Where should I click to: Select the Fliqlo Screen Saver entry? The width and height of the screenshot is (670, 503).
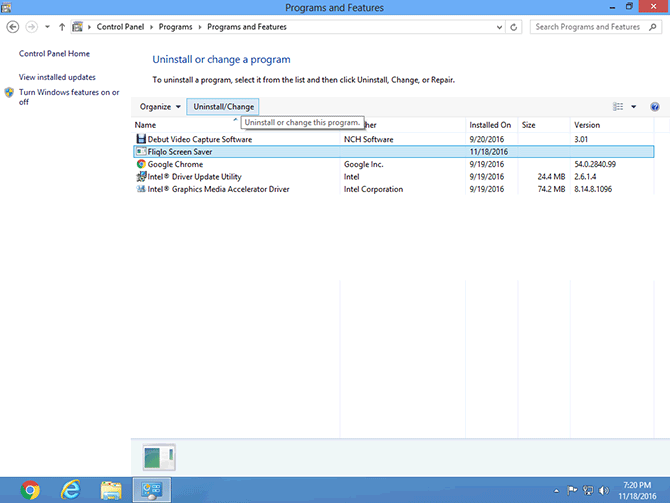point(393,152)
